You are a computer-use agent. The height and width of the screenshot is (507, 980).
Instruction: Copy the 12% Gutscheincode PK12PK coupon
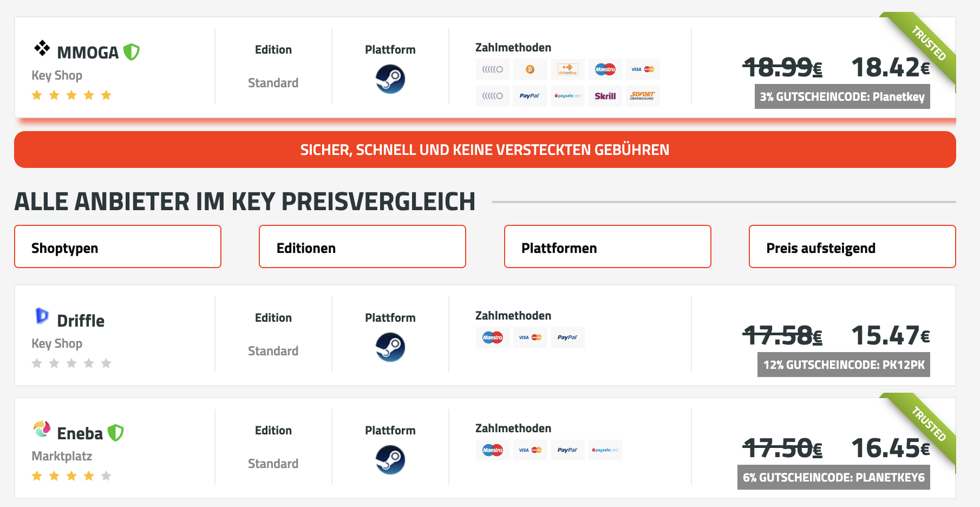pos(844,365)
